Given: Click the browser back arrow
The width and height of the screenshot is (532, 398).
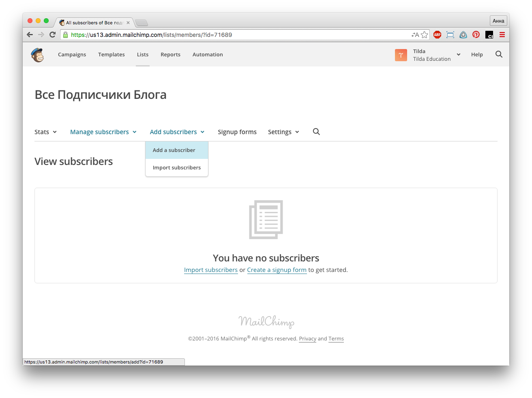Looking at the screenshot, I should 30,35.
